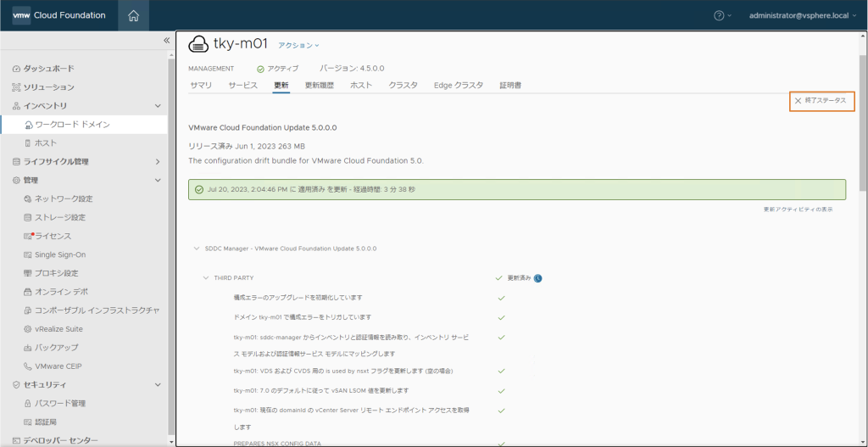
Task: Collapse the インベントリ section chevron
Action: pos(158,106)
